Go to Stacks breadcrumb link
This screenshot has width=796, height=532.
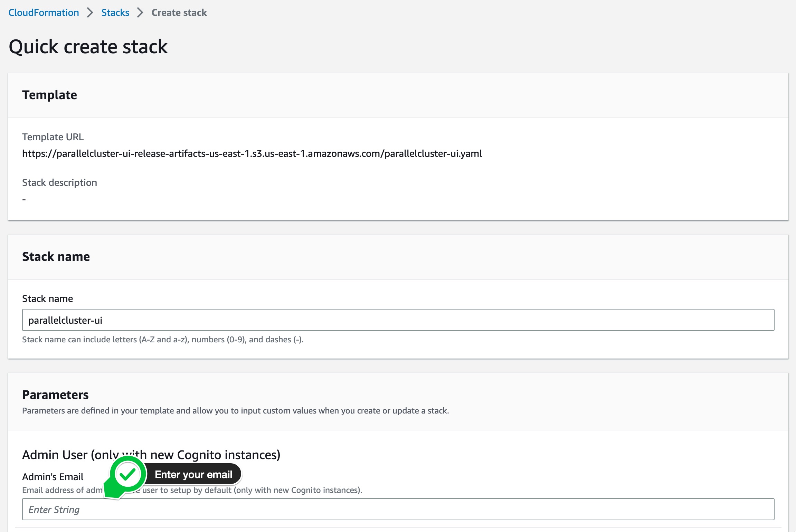tap(115, 13)
